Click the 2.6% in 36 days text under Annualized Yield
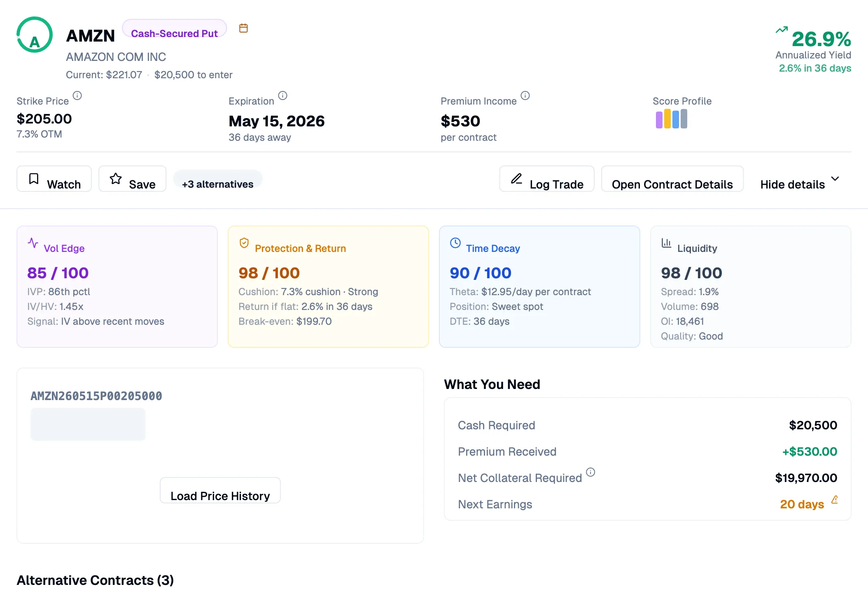 [815, 68]
